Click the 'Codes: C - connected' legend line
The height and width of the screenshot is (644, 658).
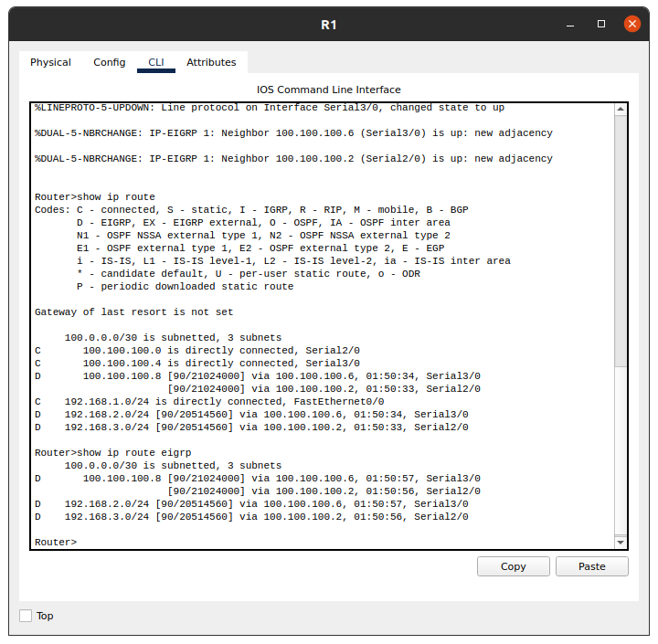pyautogui.click(x=251, y=209)
